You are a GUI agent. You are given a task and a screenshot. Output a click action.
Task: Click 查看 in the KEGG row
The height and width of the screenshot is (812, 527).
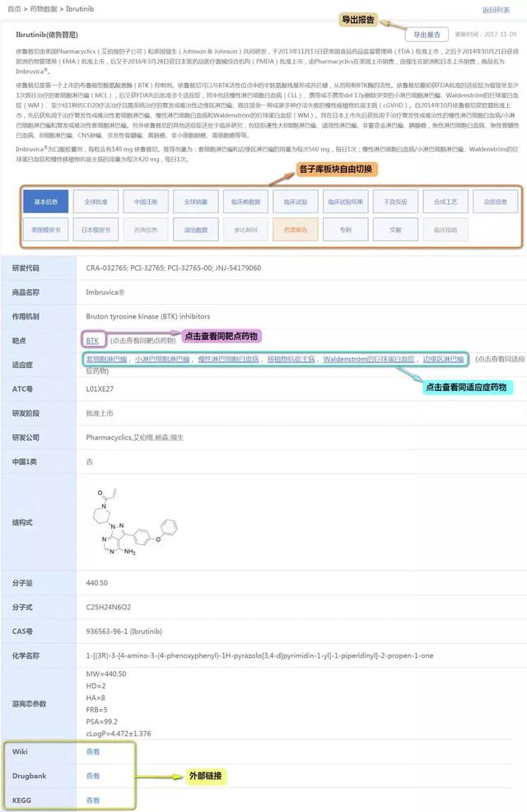(x=93, y=800)
